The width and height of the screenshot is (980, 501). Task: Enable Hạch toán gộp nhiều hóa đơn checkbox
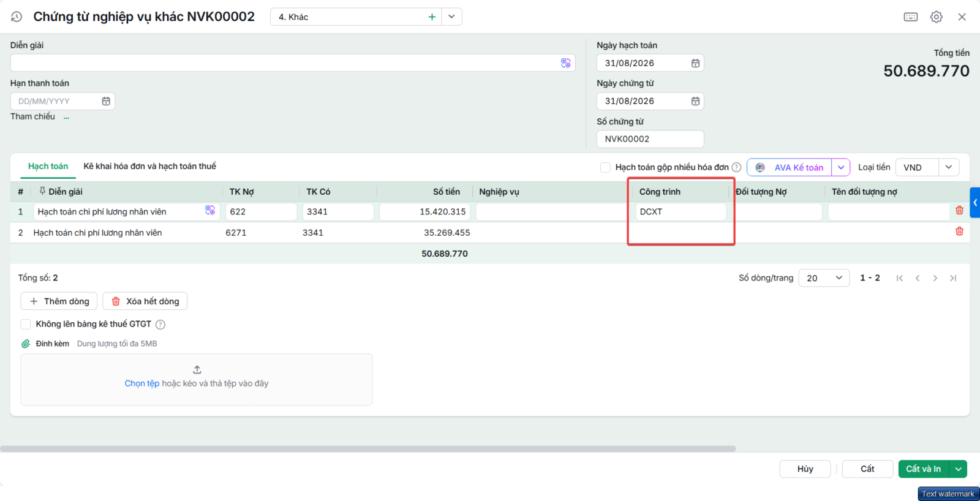pyautogui.click(x=605, y=167)
